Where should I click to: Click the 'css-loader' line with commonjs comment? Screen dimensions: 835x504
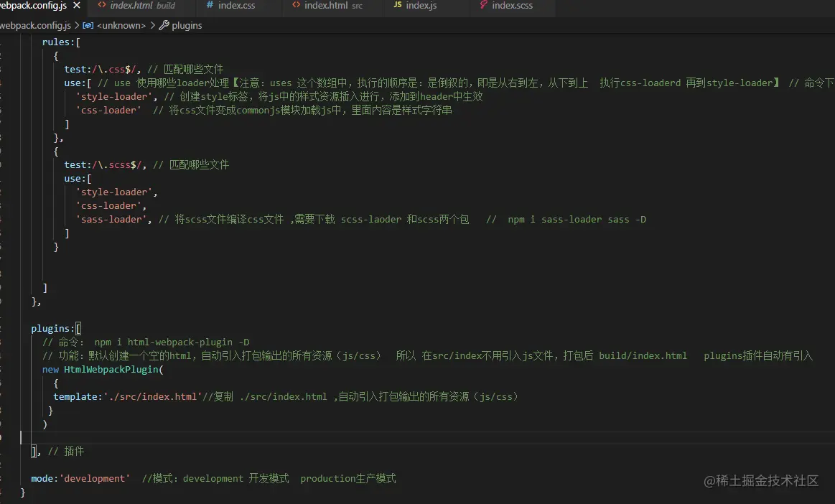coord(263,111)
